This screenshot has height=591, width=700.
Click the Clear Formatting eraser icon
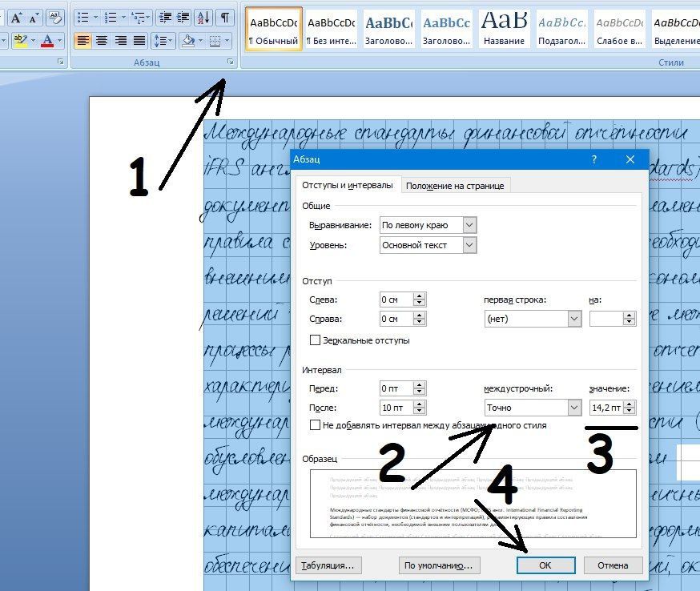(55, 18)
